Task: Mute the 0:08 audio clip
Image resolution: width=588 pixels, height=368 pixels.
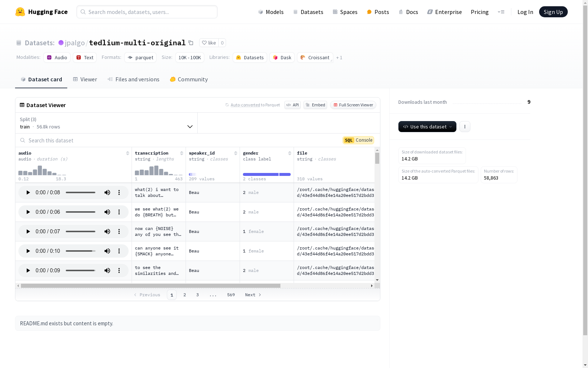Action: coord(107,192)
